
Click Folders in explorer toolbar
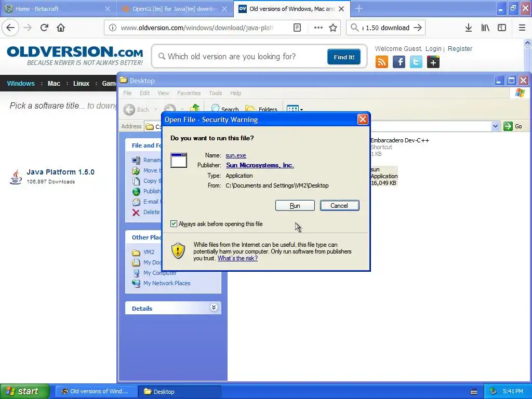tap(261, 109)
